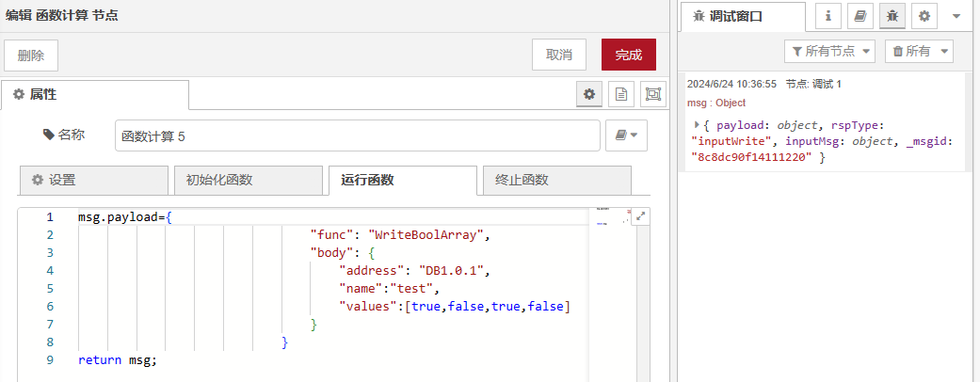Open the help book sidebar icon
Viewport: 980px width, 382px height.
pos(859,16)
